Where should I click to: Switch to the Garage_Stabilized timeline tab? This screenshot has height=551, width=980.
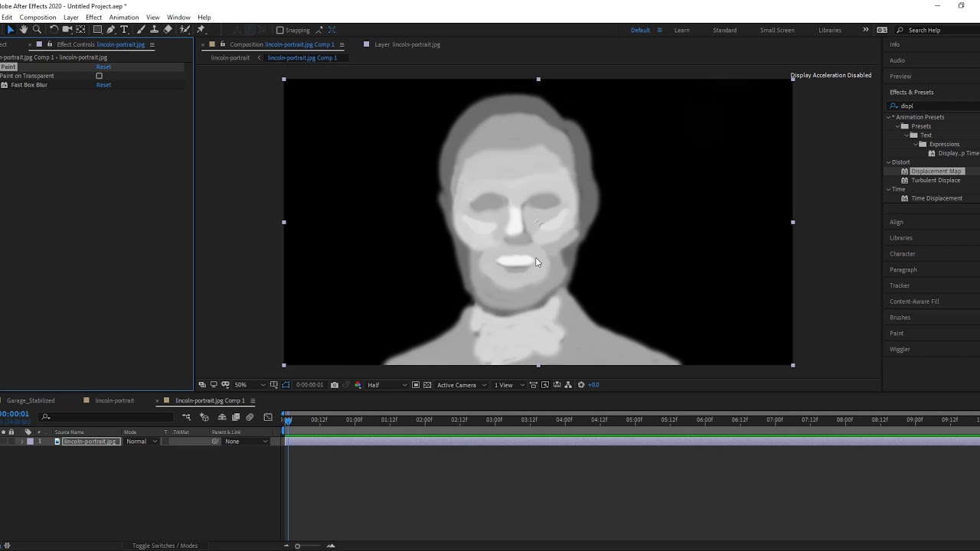point(31,400)
